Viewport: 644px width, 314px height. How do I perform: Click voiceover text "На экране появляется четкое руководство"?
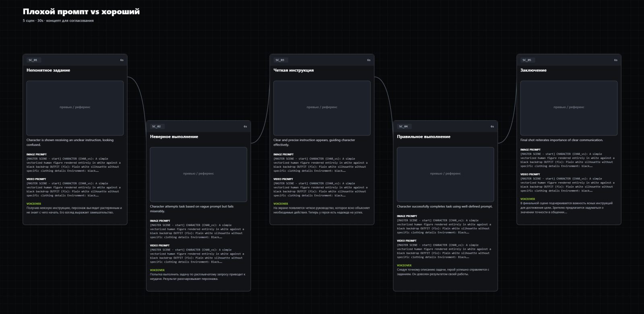(322, 210)
